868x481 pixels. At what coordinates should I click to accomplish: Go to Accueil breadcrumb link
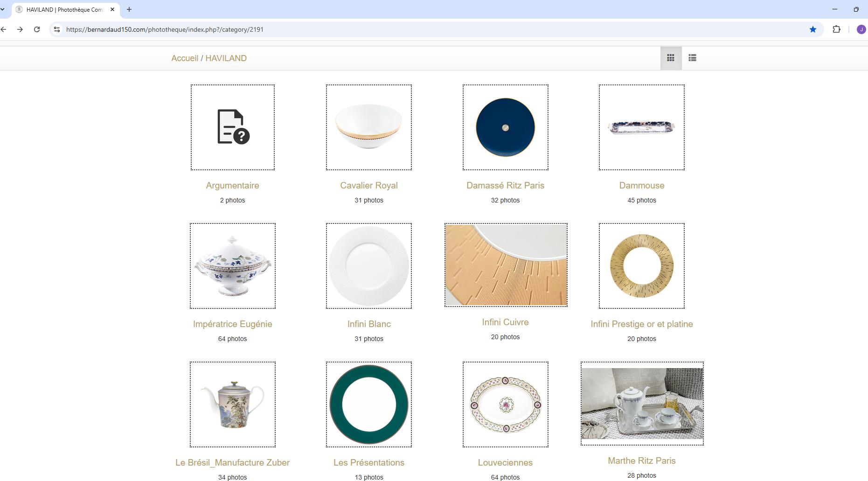(185, 58)
